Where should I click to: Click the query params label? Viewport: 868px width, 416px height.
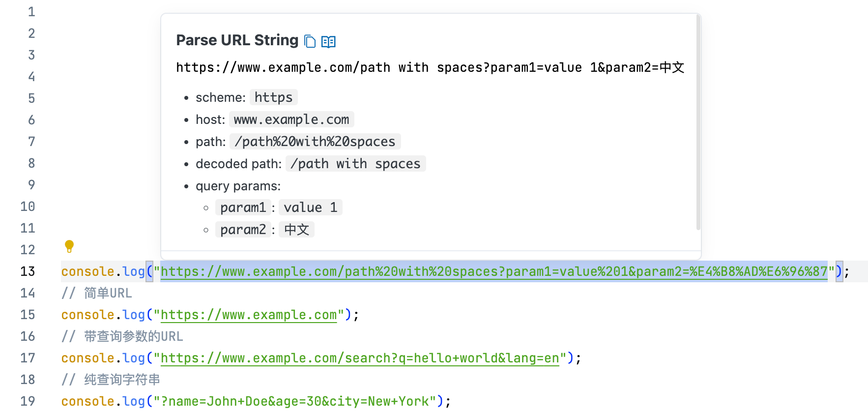238,186
